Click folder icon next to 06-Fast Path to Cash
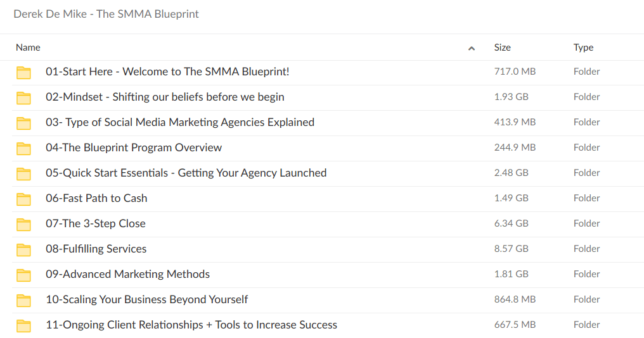The height and width of the screenshot is (338, 644). 23,199
